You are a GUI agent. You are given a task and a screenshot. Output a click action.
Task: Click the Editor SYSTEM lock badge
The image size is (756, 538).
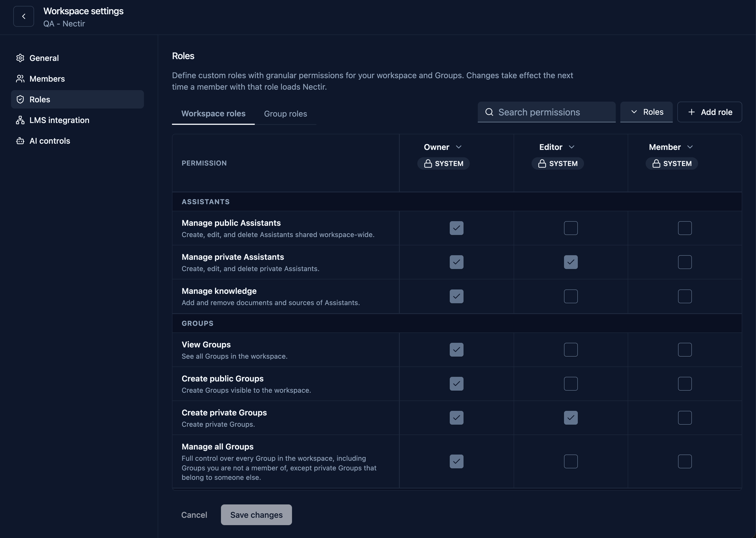point(558,164)
